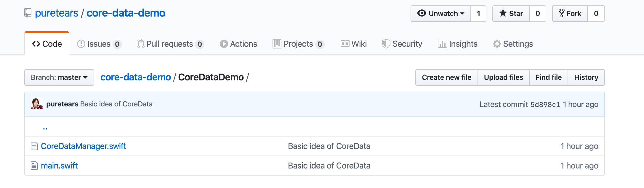Open the latest commit message Basic idea of CoreData

tap(116, 104)
